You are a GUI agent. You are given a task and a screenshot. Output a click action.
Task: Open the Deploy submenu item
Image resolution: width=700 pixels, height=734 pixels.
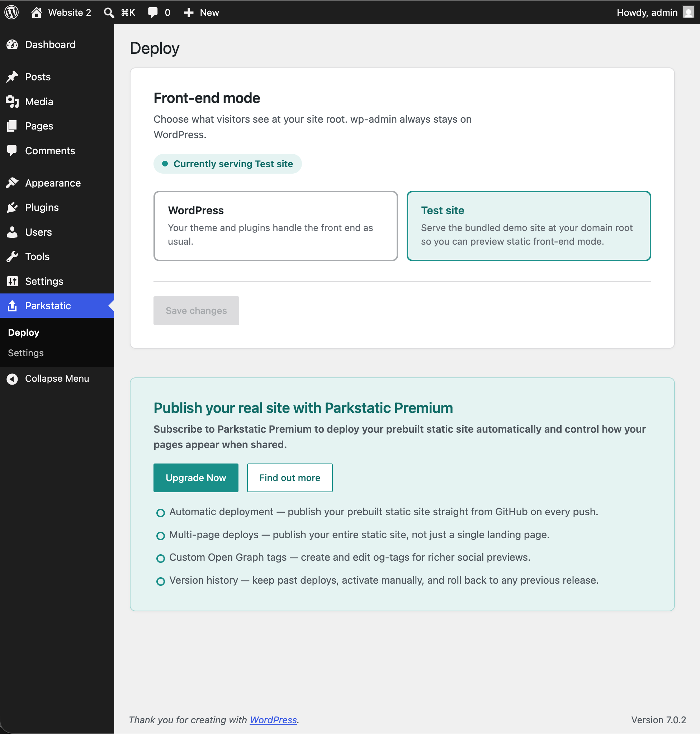pyautogui.click(x=24, y=332)
